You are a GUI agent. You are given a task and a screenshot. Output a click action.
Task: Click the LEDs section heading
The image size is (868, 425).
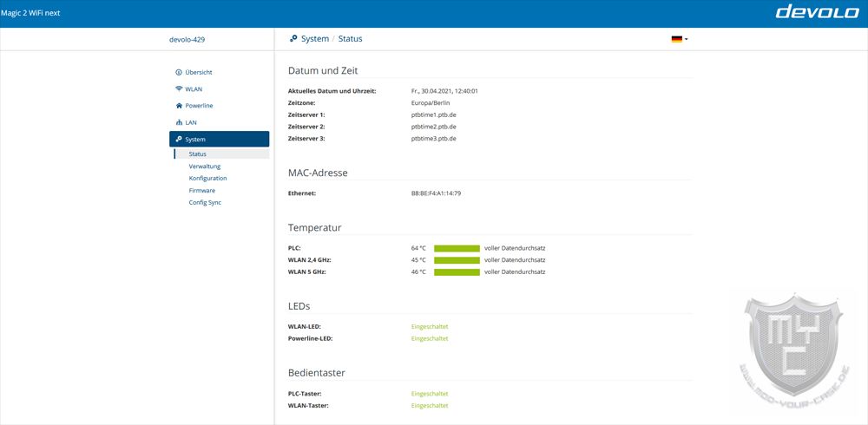299,306
